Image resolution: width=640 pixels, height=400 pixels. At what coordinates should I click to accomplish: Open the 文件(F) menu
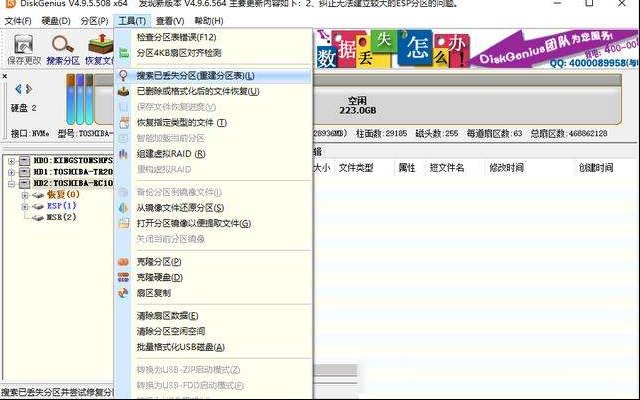(18, 21)
